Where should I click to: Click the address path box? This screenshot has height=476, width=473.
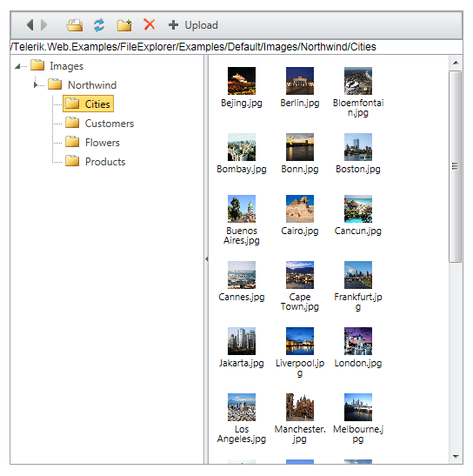[236, 47]
